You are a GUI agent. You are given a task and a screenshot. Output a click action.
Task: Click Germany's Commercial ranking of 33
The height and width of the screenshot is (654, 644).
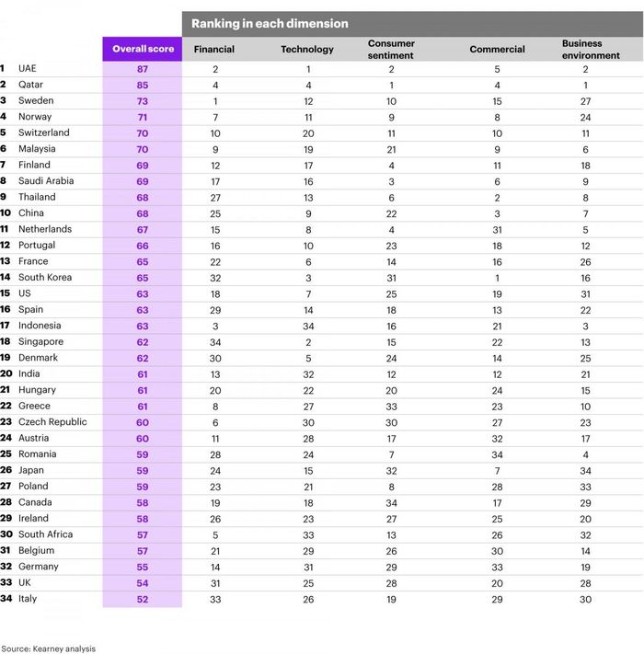(497, 568)
